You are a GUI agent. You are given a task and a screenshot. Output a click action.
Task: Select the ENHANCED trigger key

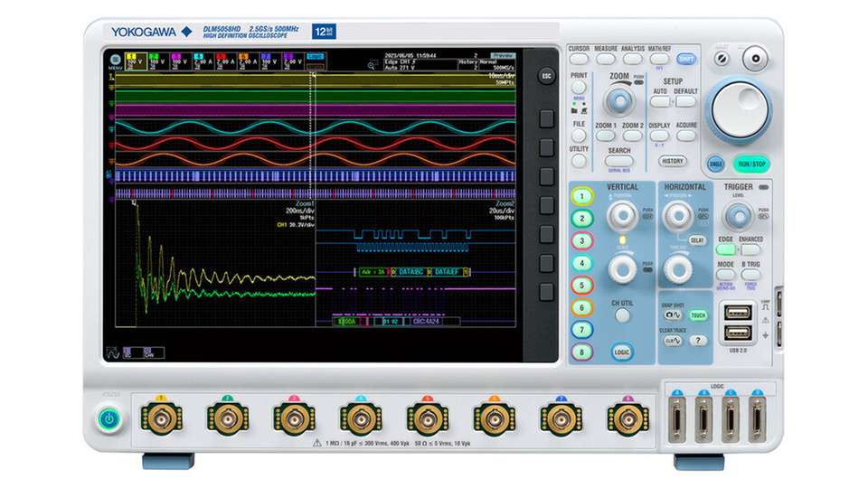tap(750, 249)
